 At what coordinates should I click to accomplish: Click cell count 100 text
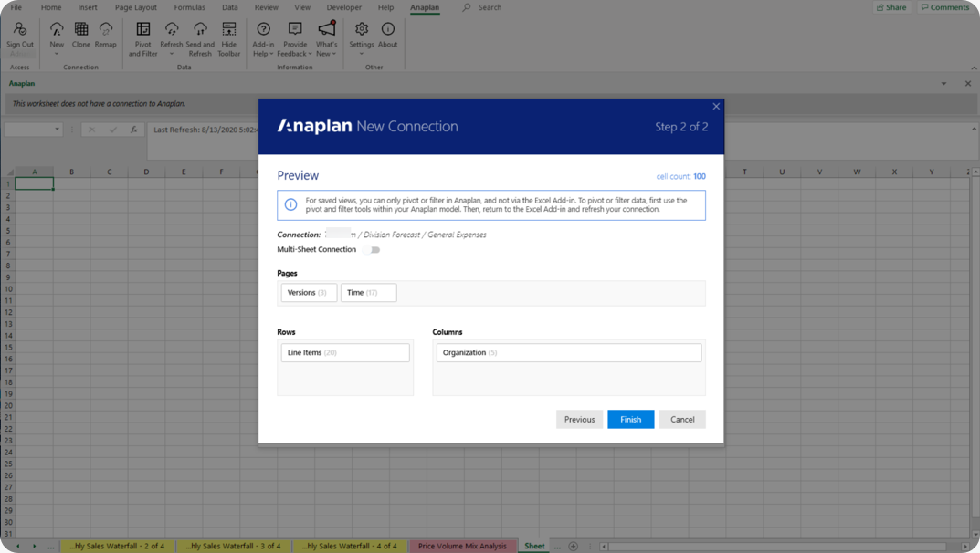pos(680,177)
